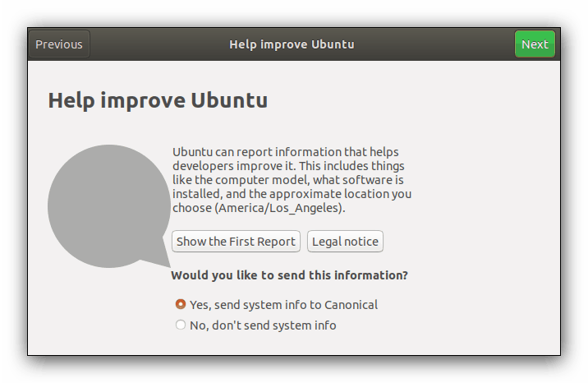Screen dimensions: 588x383
Task: Click the word "Canonical" in the Yes option
Action: pyautogui.click(x=351, y=304)
